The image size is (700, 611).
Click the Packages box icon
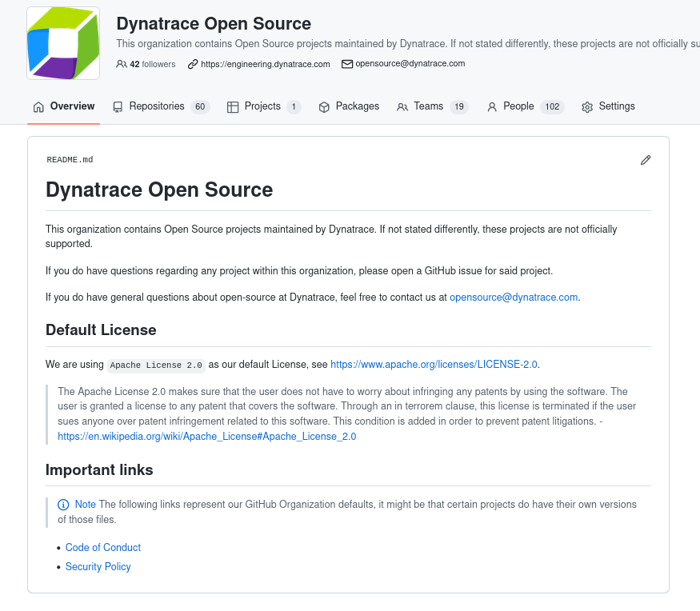coord(324,106)
